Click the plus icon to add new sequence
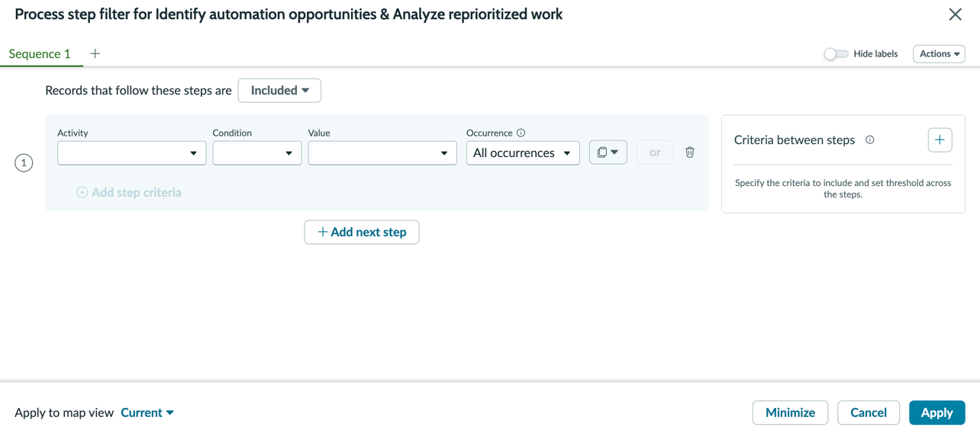The width and height of the screenshot is (980, 427). click(95, 53)
